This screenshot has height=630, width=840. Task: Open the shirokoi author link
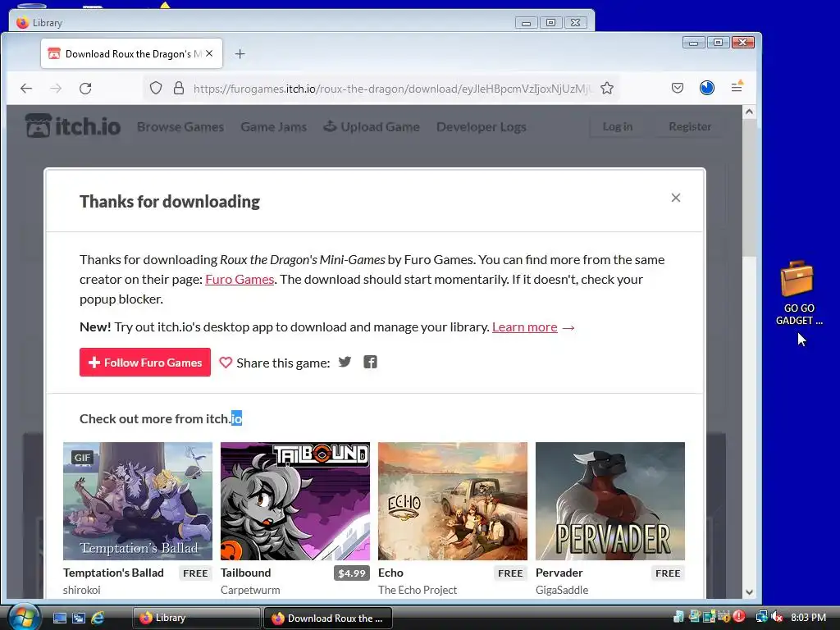[x=81, y=590]
